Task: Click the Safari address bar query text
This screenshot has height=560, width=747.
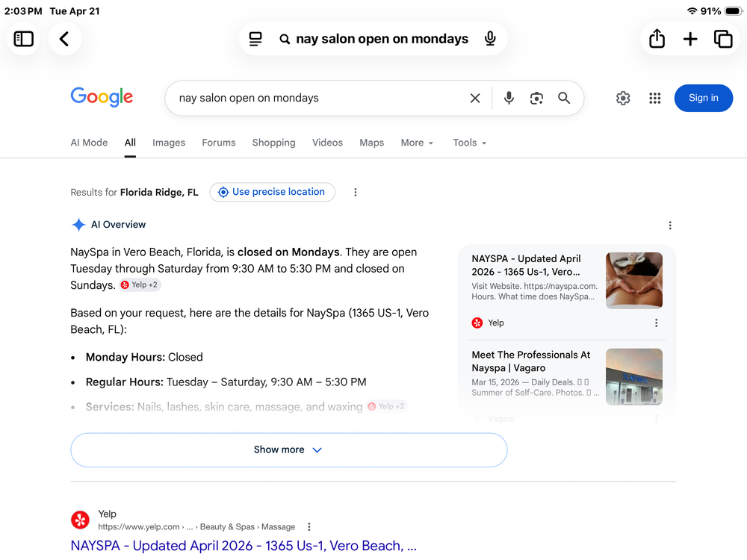Action: pyautogui.click(x=382, y=39)
